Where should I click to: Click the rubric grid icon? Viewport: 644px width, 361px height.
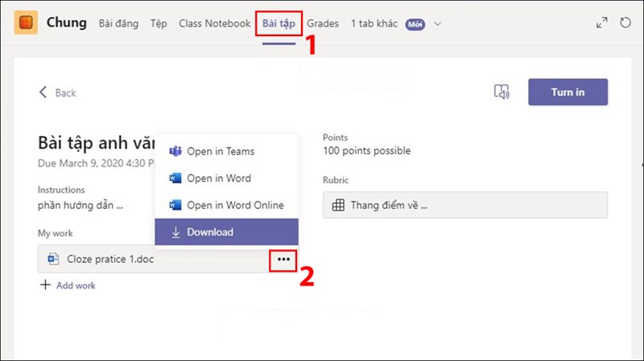(x=338, y=205)
